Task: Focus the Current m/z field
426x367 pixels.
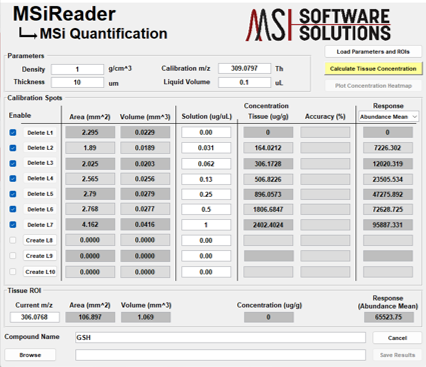Action: (35, 317)
